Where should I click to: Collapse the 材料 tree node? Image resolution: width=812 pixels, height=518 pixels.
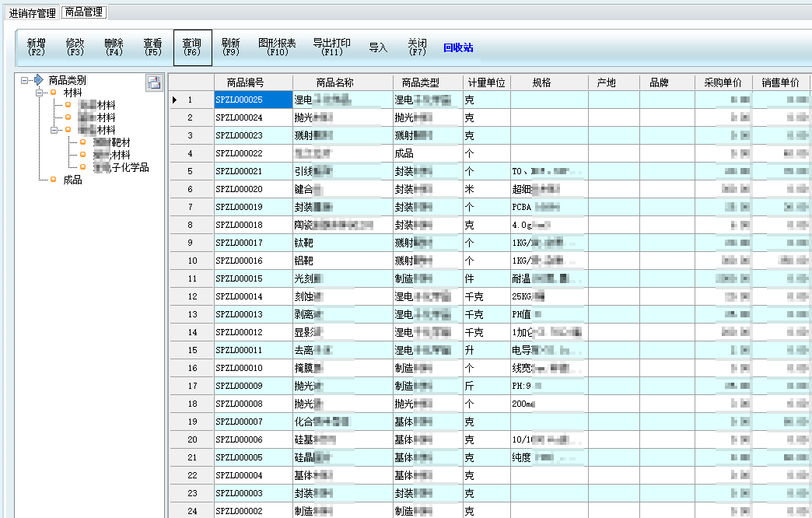pyautogui.click(x=40, y=93)
